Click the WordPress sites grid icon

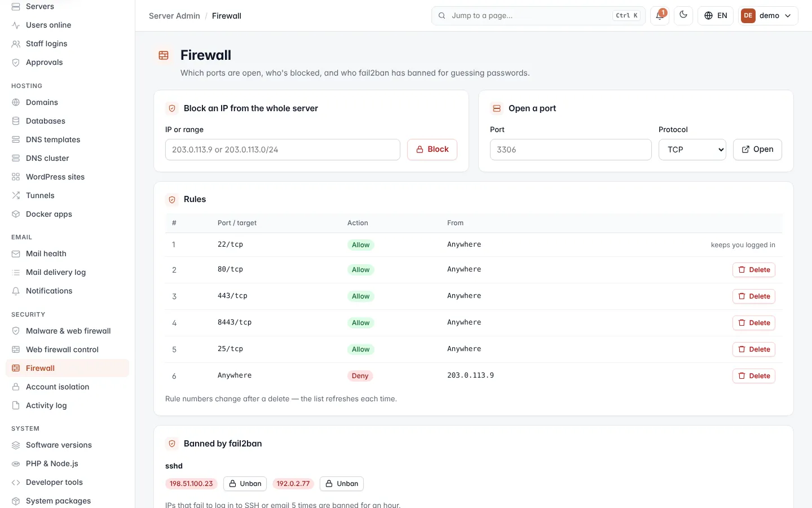[x=16, y=177]
